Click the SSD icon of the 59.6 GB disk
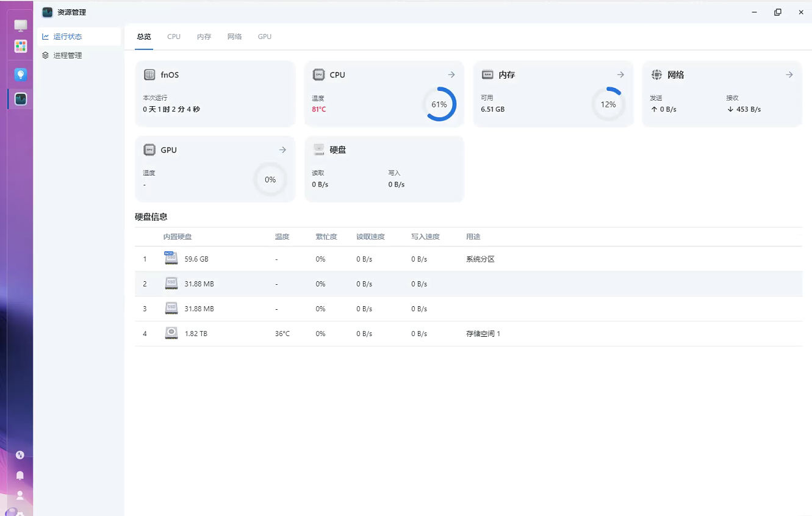The height and width of the screenshot is (516, 812). click(171, 259)
